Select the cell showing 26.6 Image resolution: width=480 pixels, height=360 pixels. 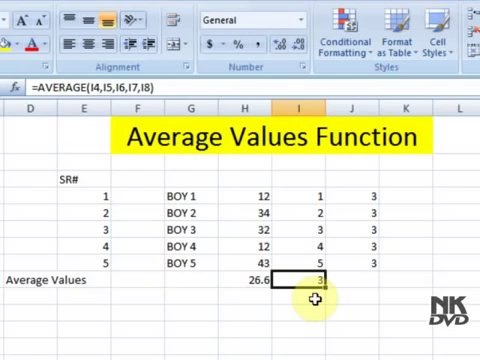coord(245,280)
